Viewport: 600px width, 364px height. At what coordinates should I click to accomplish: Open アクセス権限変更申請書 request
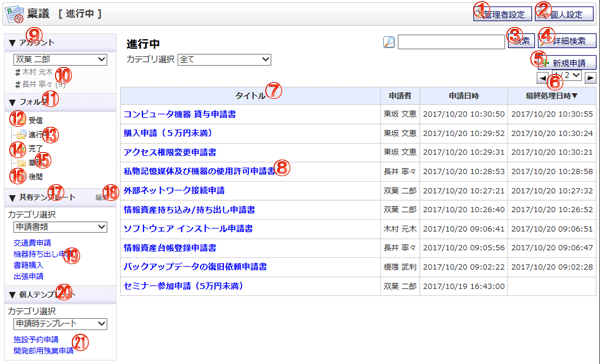click(170, 152)
